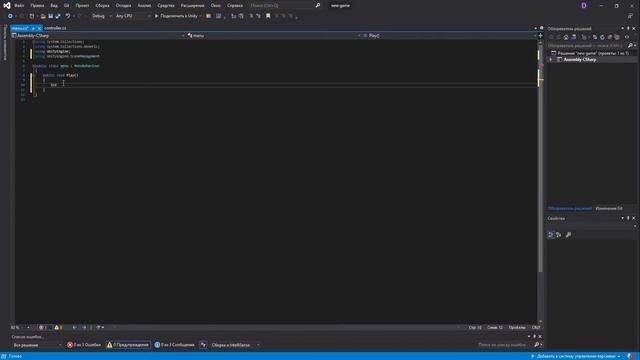Close the menu.cs editor tab
This screenshot has width=640, height=360.
coord(39,28)
